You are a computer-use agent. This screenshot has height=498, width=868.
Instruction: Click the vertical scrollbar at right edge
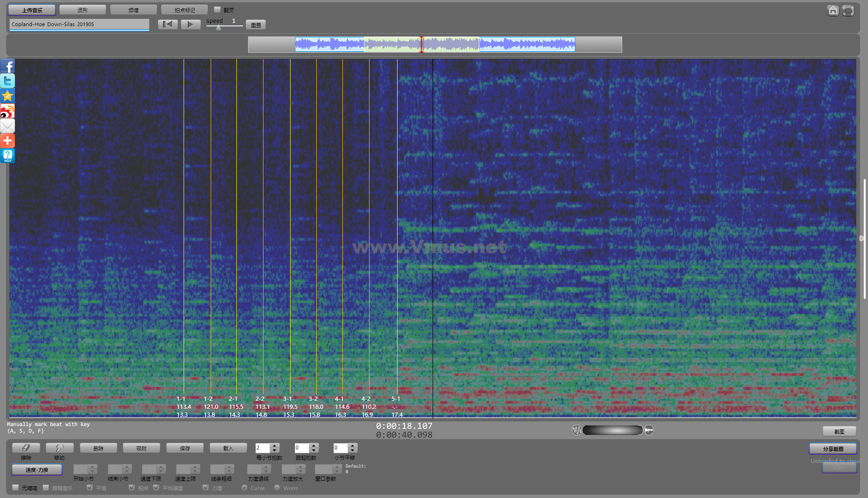coord(865,238)
